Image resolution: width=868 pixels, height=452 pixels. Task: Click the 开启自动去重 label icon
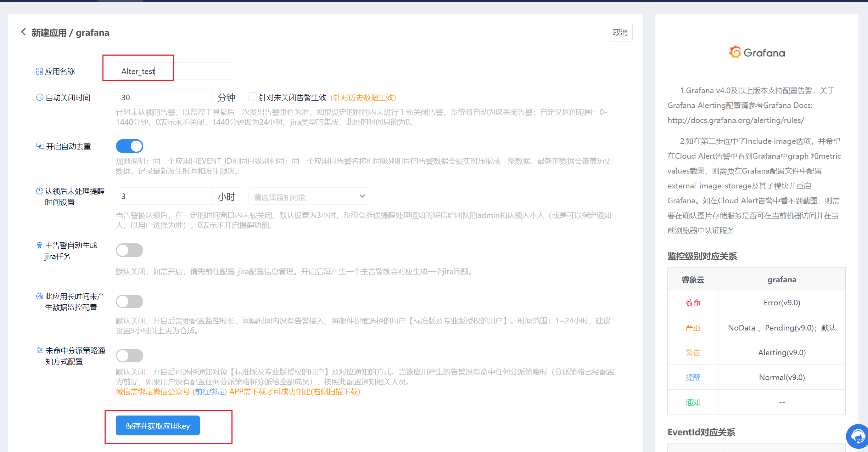tap(40, 146)
